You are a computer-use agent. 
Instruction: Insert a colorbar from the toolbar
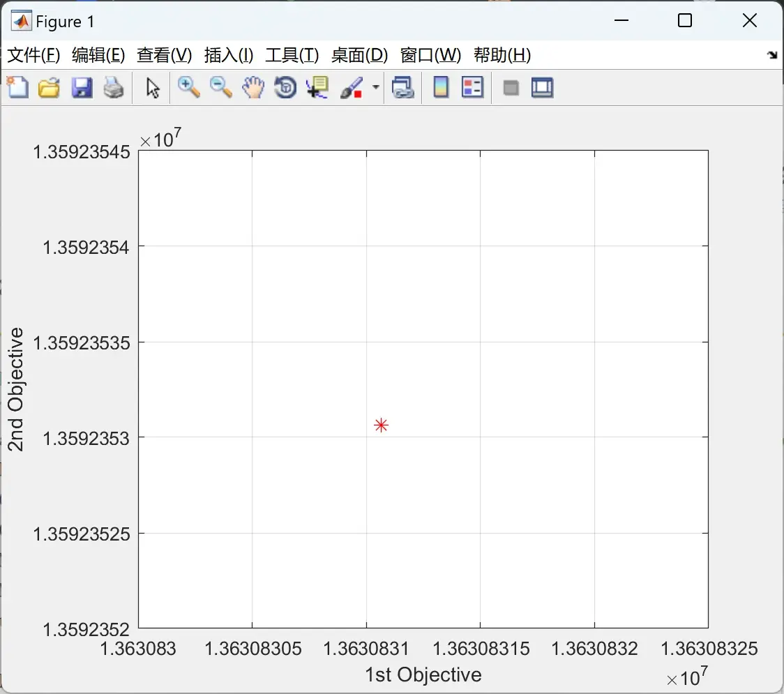click(x=441, y=87)
